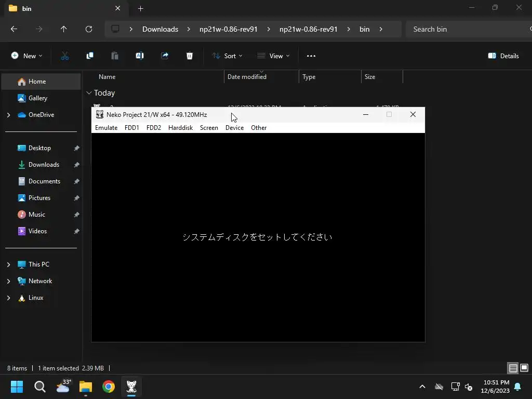532x399 pixels.
Task: Open the Screen menu
Action: [x=209, y=128]
